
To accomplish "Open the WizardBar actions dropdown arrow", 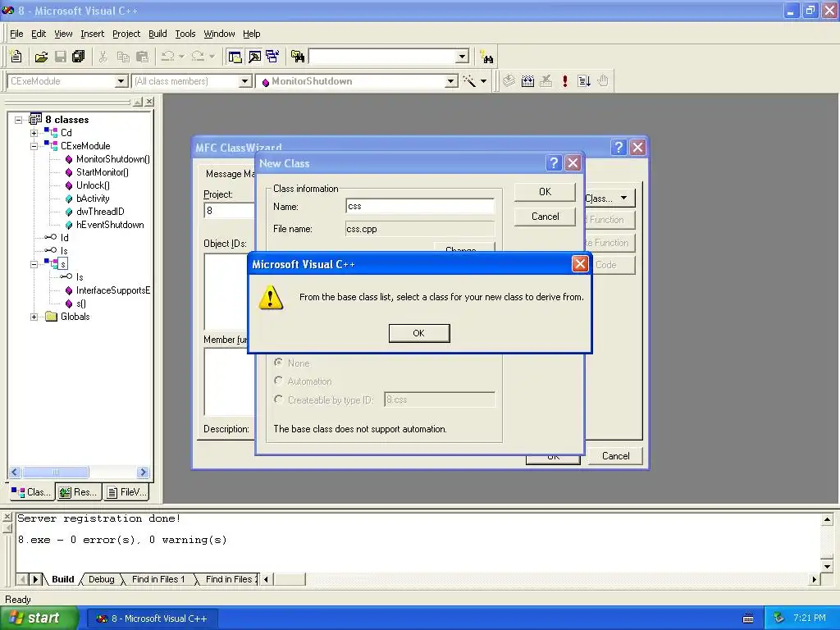I will tap(483, 81).
